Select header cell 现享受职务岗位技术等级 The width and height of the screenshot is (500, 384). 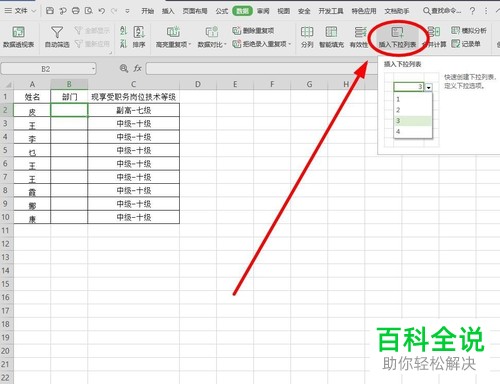click(x=133, y=97)
